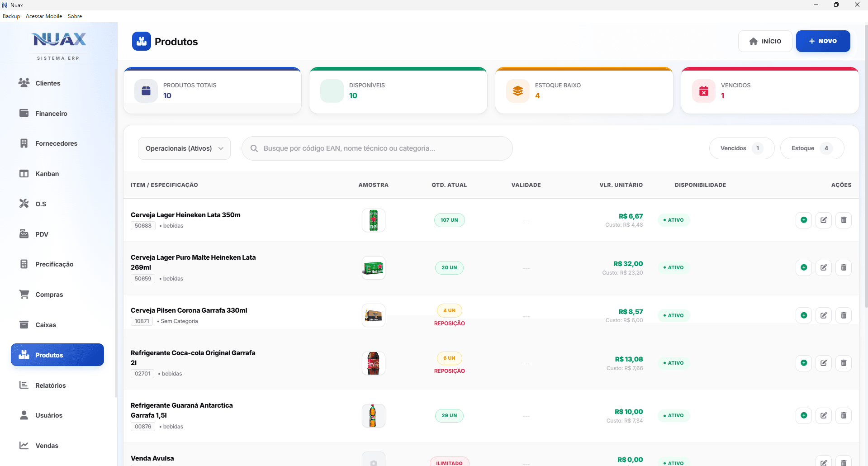Click ATIVO status of Corona Garrafa 330ml
The image size is (868, 466).
(x=674, y=315)
